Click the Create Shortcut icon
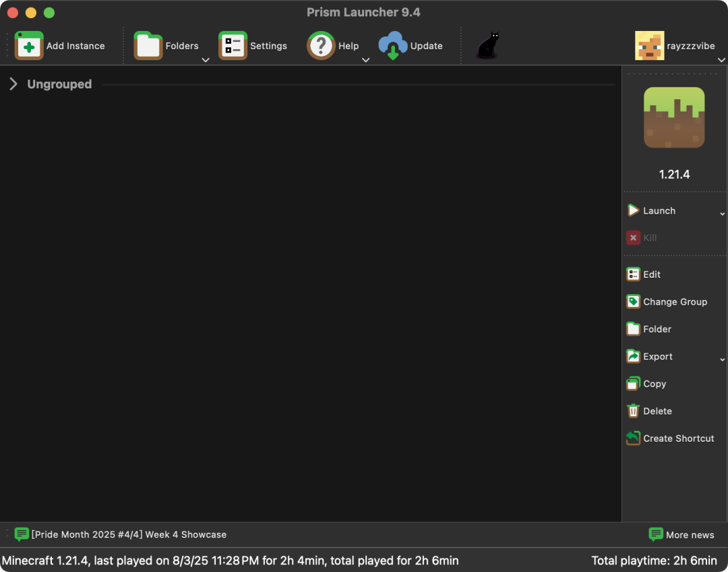Image resolution: width=728 pixels, height=572 pixels. pyautogui.click(x=633, y=438)
